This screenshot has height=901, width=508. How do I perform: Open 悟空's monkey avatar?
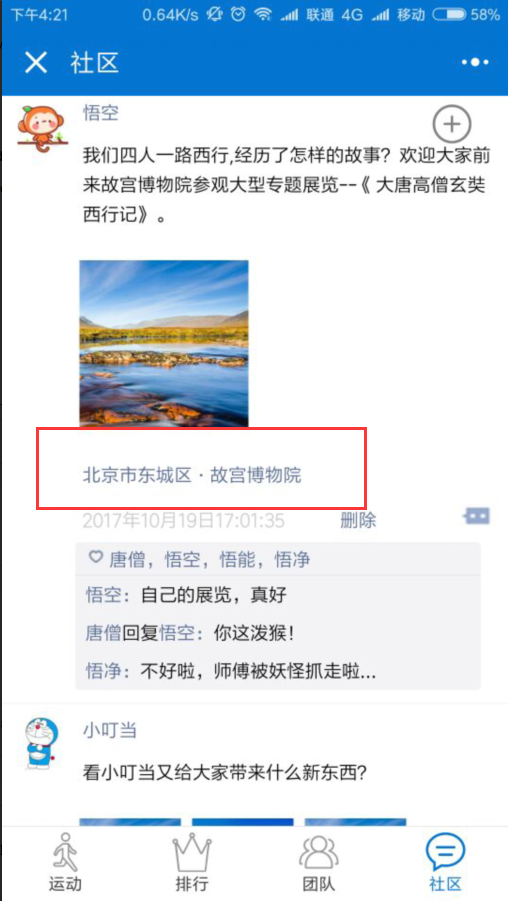click(42, 127)
